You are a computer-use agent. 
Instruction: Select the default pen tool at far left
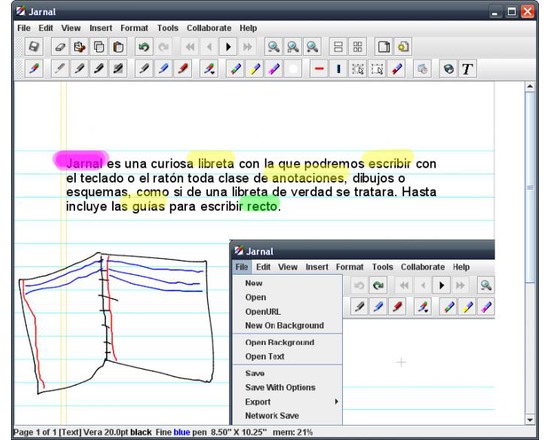(x=34, y=69)
